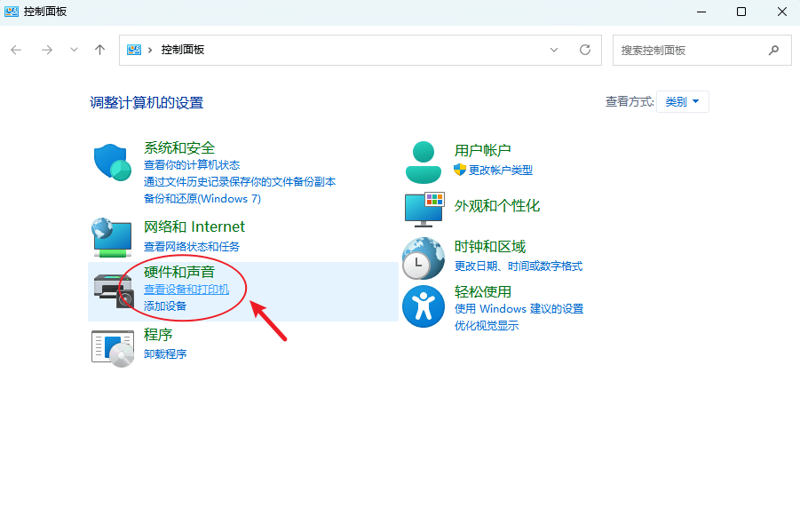Click the refresh button in the address bar
Viewport: 800px width, 532px height.
pos(585,51)
